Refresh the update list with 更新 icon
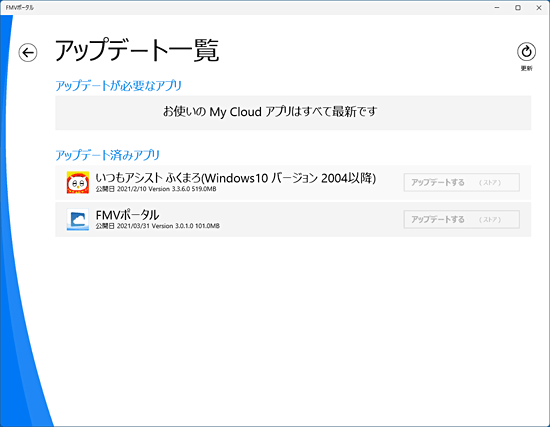Viewport: 550px width, 427px height. [x=526, y=52]
